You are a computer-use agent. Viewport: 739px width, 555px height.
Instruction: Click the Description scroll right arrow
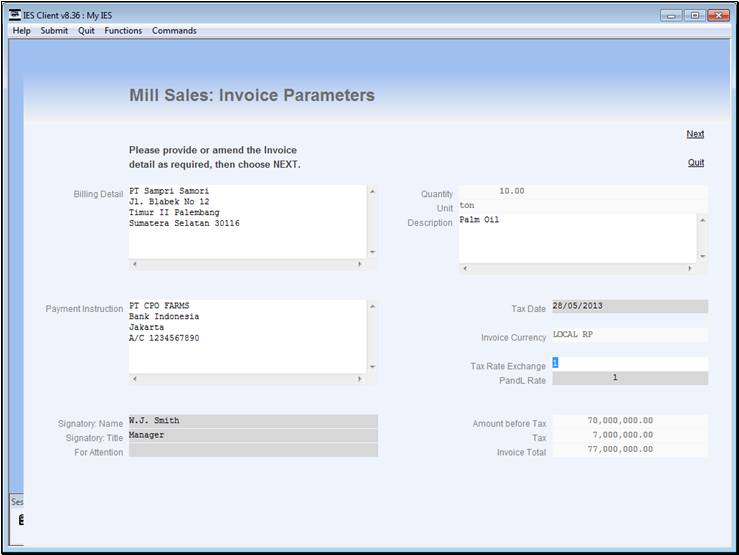[690, 269]
